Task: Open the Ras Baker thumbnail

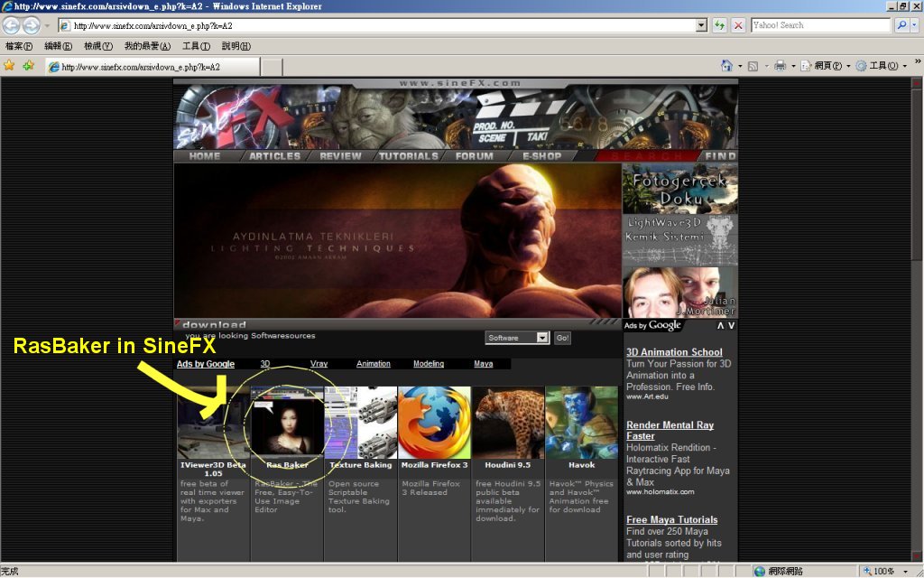Action: pyautogui.click(x=288, y=423)
